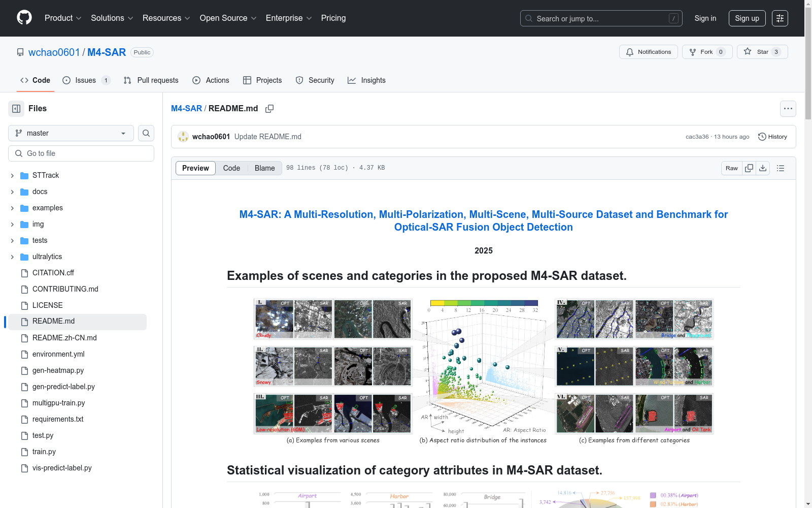Open the Issues tab
This screenshot has height=508, width=812.
point(85,80)
